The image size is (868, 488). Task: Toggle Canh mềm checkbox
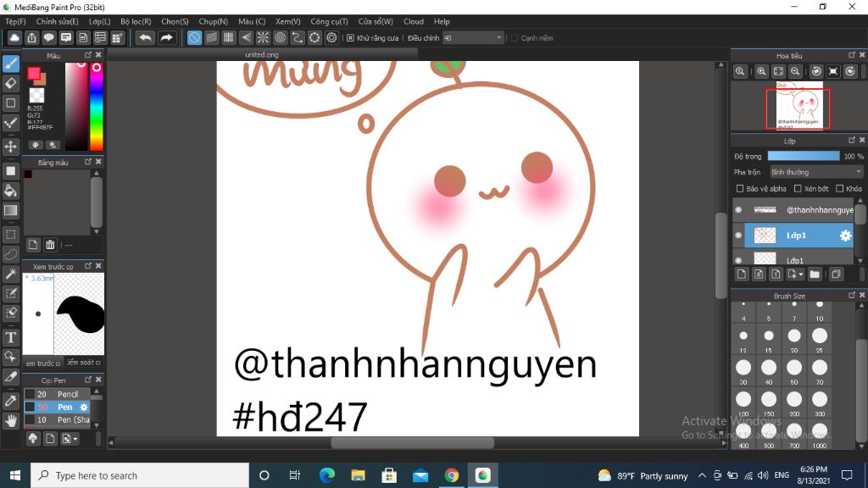point(515,37)
